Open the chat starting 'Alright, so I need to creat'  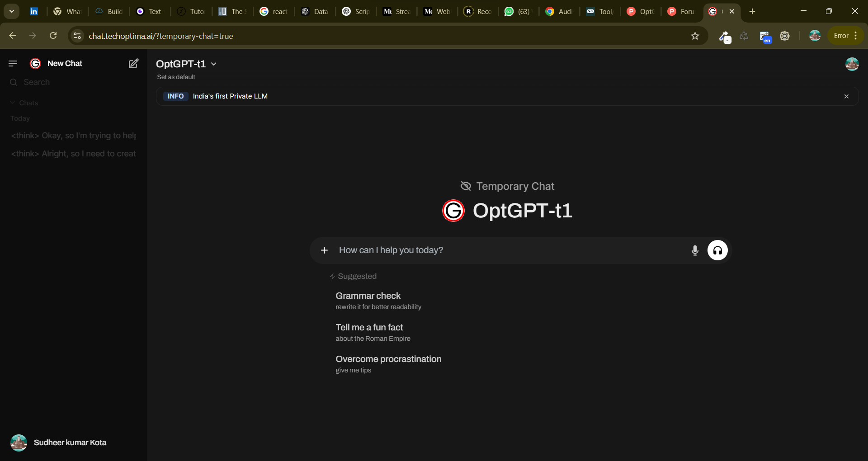(74, 154)
